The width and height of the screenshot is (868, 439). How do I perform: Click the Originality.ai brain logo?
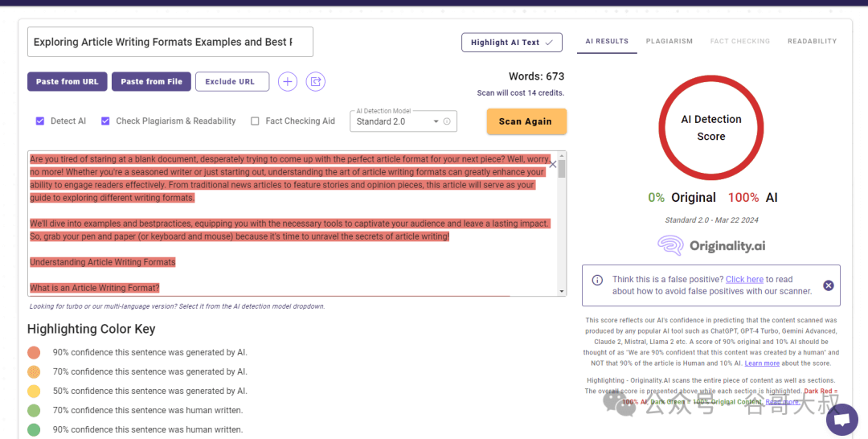click(670, 246)
